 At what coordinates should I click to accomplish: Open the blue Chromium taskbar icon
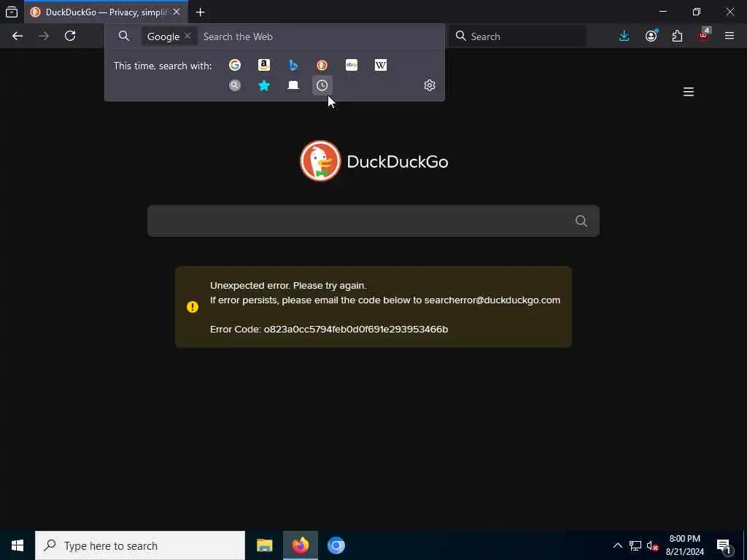coord(336,545)
